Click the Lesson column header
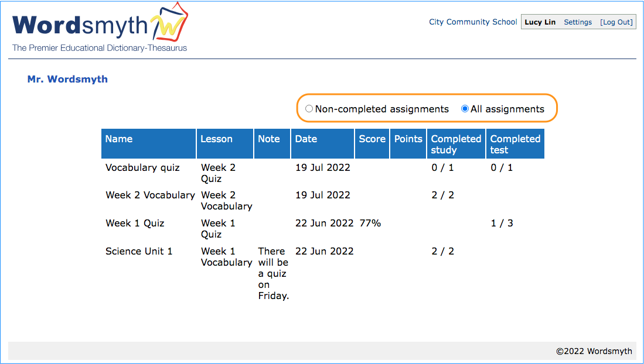This screenshot has height=364, width=644. point(216,139)
